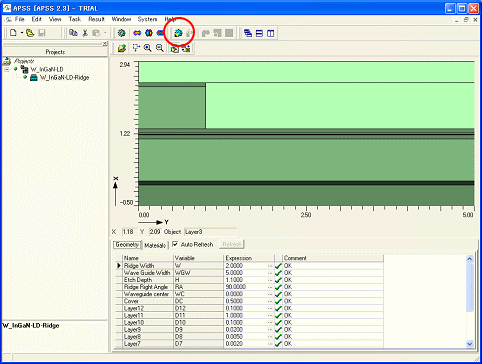482x364 pixels.
Task: Open the Window menu
Action: tap(121, 19)
